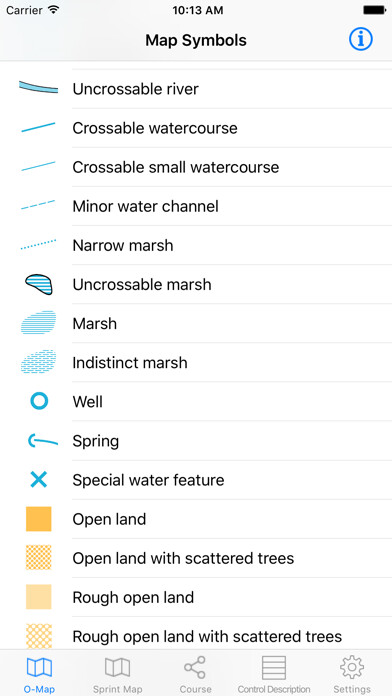This screenshot has height=696, width=392.
Task: Open the Crossable watercourse entry
Action: point(196,128)
